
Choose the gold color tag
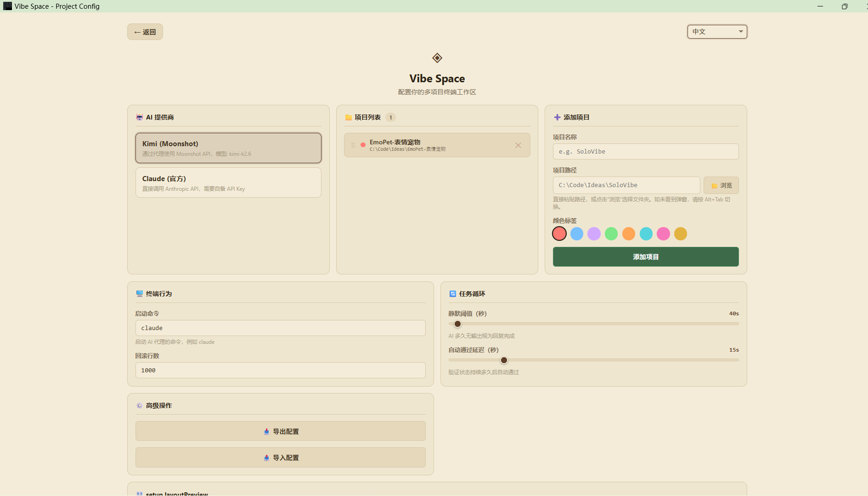(x=681, y=234)
